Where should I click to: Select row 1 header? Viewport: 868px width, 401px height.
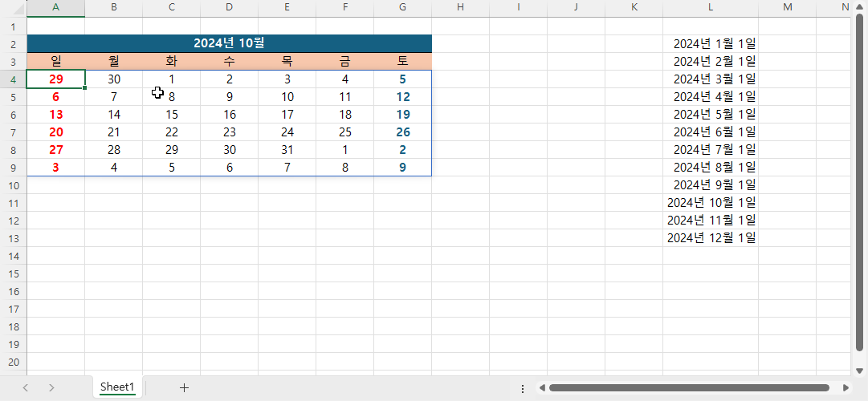(14, 26)
